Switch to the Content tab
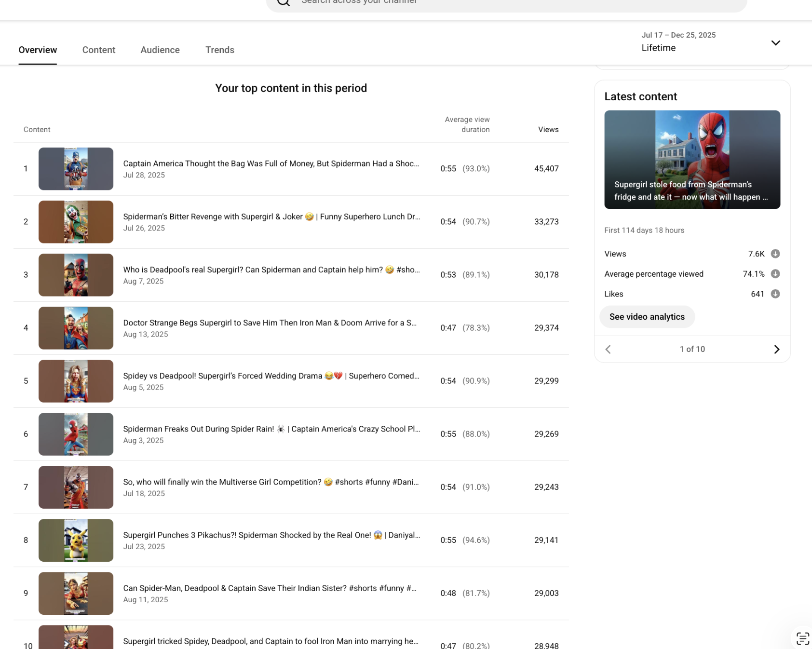 [x=99, y=50]
